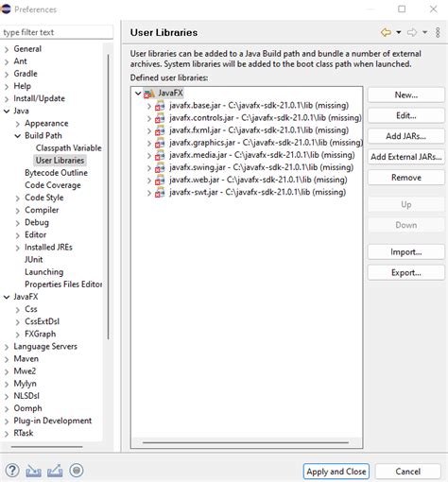The width and height of the screenshot is (448, 482).
Task: Expand the General preferences category
Action: click(7, 49)
